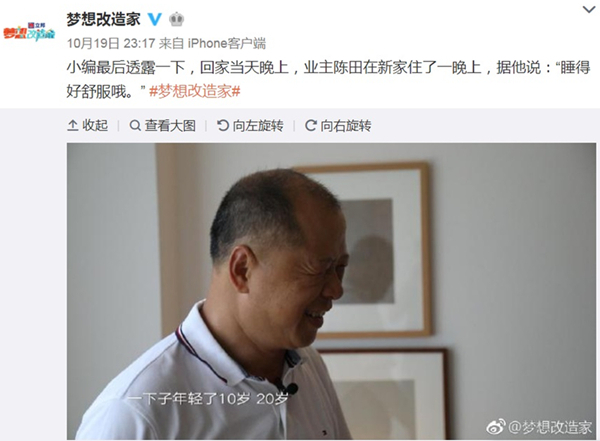Screen dimensions: 600x441
Task: Click the post text about 业主陈田
Action: (x=328, y=79)
